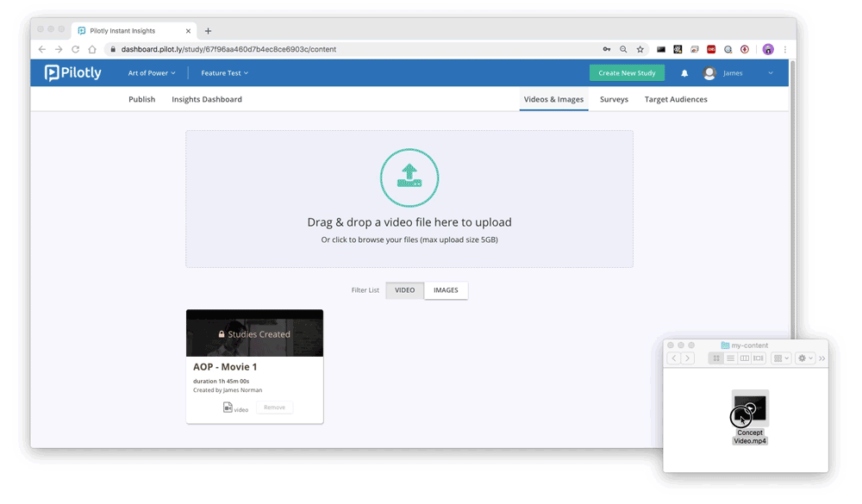
Task: Click the James username text
Action: click(733, 73)
